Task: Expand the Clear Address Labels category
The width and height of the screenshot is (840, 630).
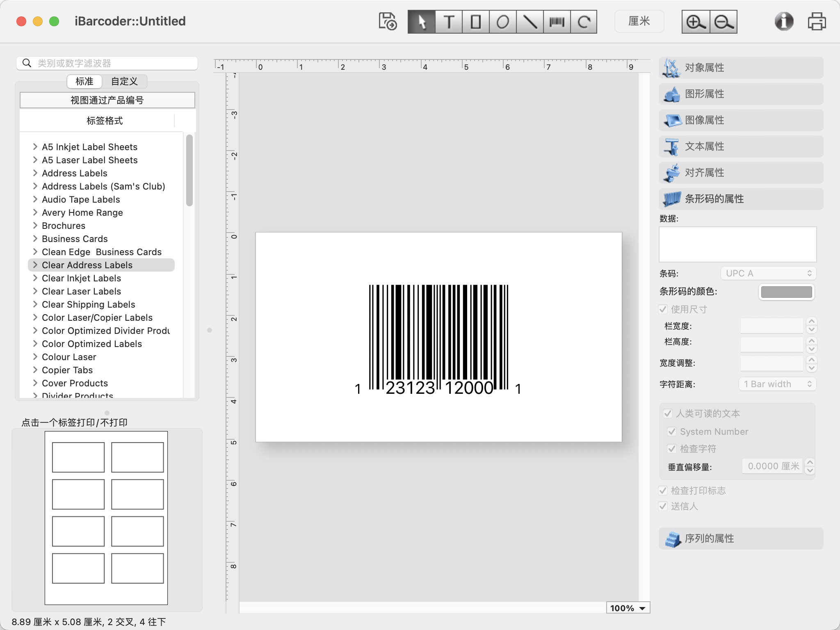Action: 35,265
